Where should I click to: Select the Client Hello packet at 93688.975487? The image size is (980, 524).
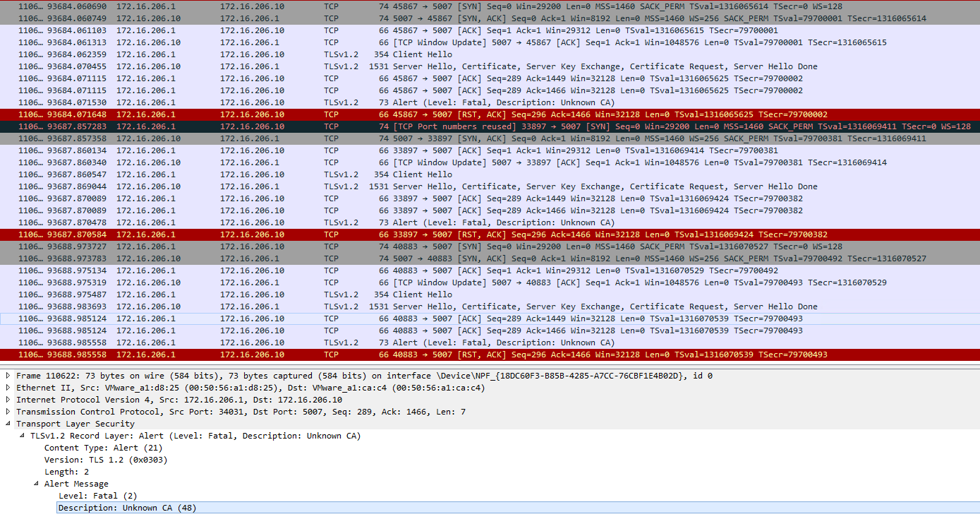490,294
